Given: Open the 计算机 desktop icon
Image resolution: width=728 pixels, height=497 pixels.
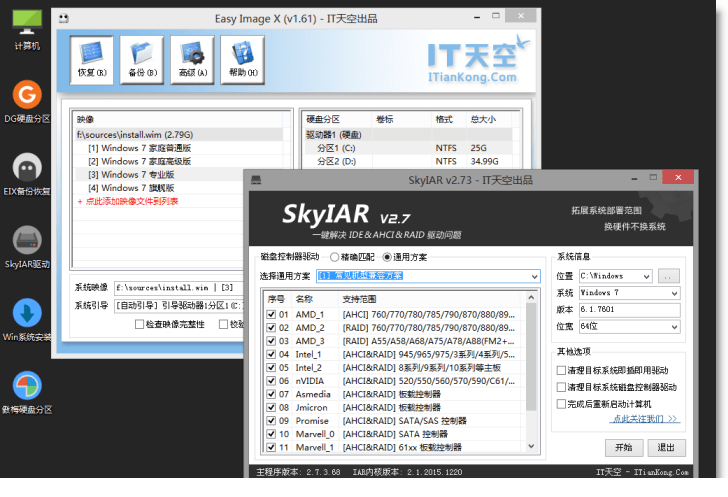Looking at the screenshot, I should pyautogui.click(x=27, y=30).
